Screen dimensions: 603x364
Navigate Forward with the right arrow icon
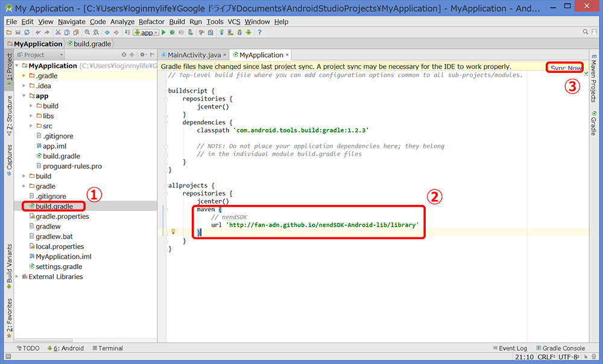(x=116, y=33)
